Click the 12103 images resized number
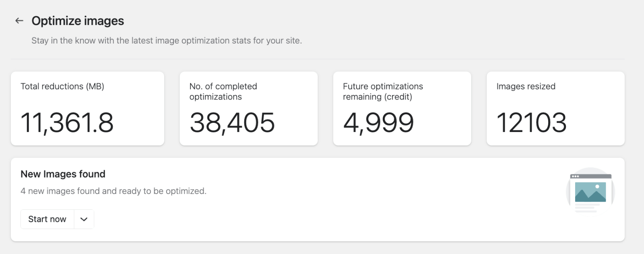The width and height of the screenshot is (644, 254). tap(531, 123)
